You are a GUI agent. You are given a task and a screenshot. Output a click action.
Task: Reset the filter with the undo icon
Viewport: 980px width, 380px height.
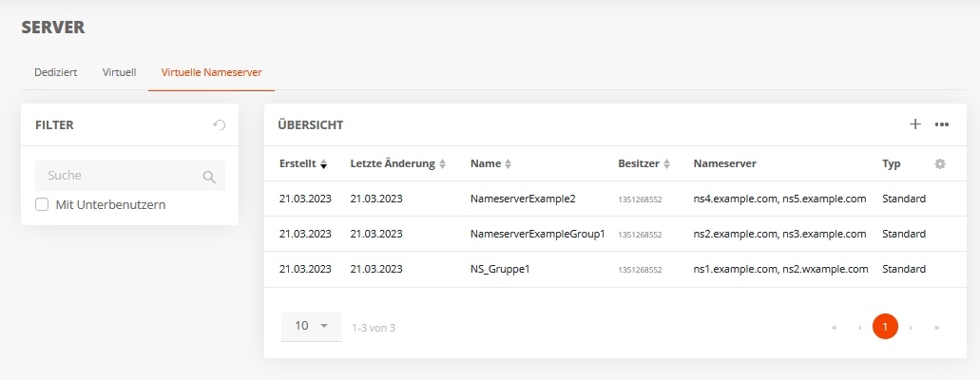click(219, 124)
